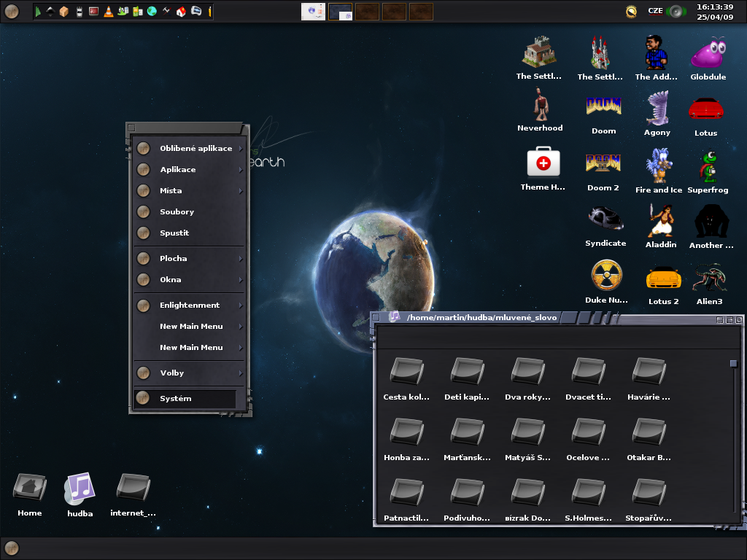Screen dimensions: 747x560
Task: Launch the Doom 2 desktop icon
Action: tap(603, 163)
